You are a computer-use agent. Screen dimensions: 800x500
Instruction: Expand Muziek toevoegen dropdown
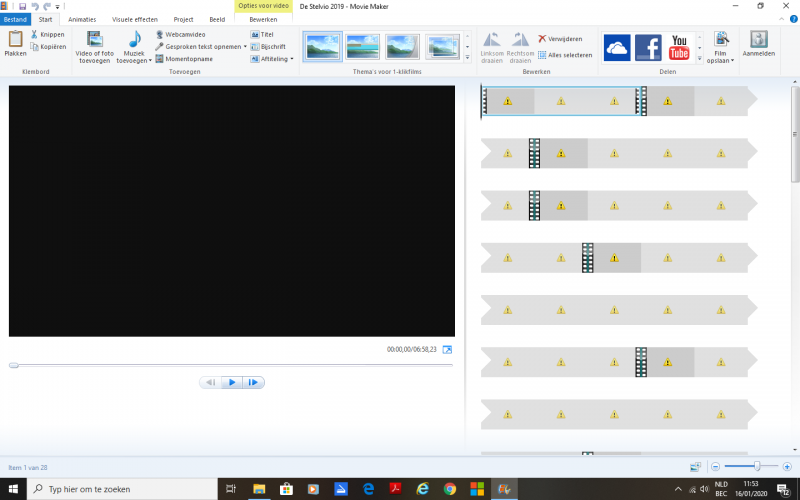click(x=150, y=61)
